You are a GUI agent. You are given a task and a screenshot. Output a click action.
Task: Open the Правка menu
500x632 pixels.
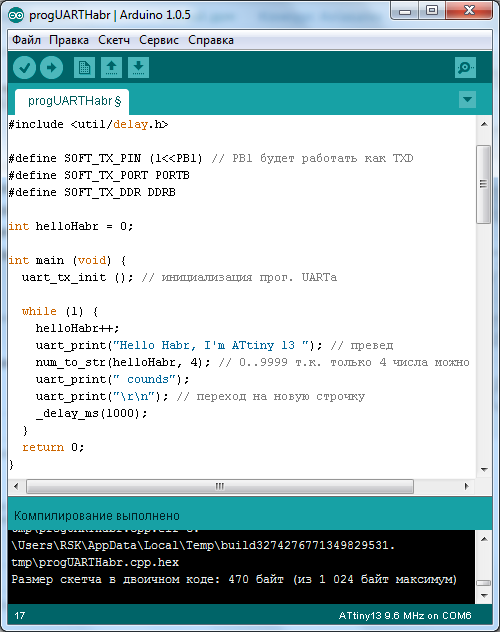69,40
